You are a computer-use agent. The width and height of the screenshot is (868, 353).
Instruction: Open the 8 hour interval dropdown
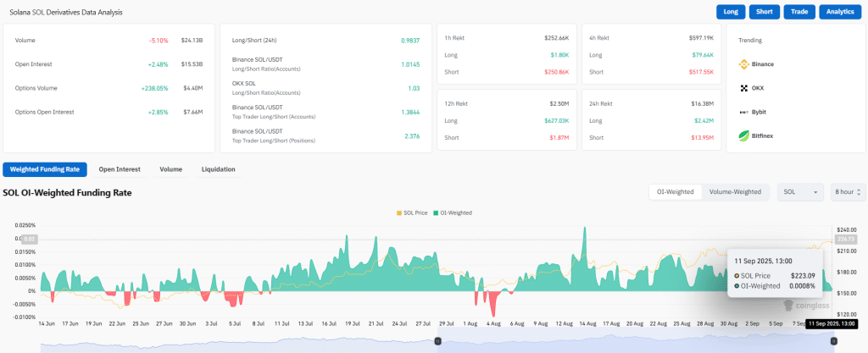tap(848, 192)
